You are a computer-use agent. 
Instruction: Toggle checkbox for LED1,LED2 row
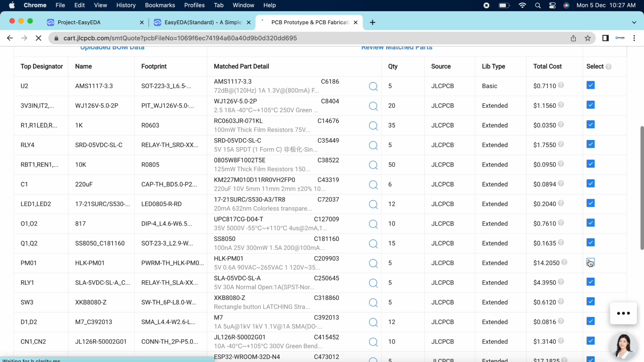tap(591, 203)
